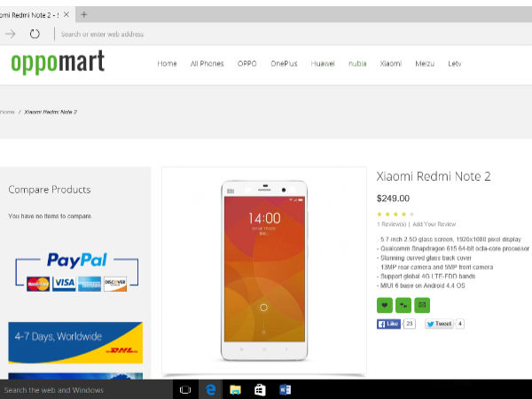Click the Facebook like count 23
The image size is (532, 399).
410,324
